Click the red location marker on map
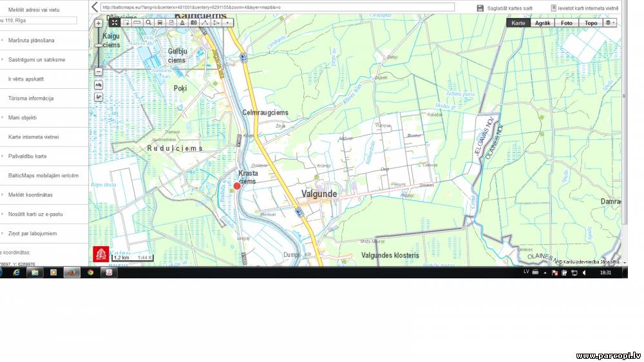This screenshot has height=362, width=644. pyautogui.click(x=236, y=186)
